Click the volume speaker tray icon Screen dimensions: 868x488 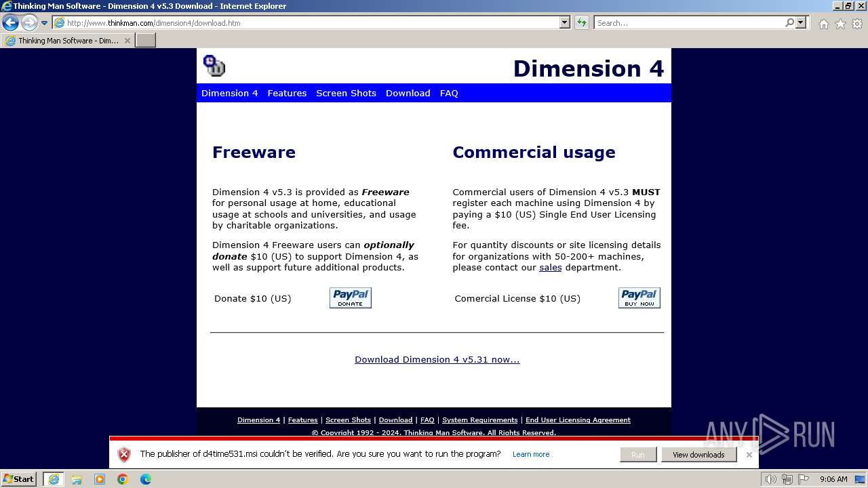[x=770, y=479]
